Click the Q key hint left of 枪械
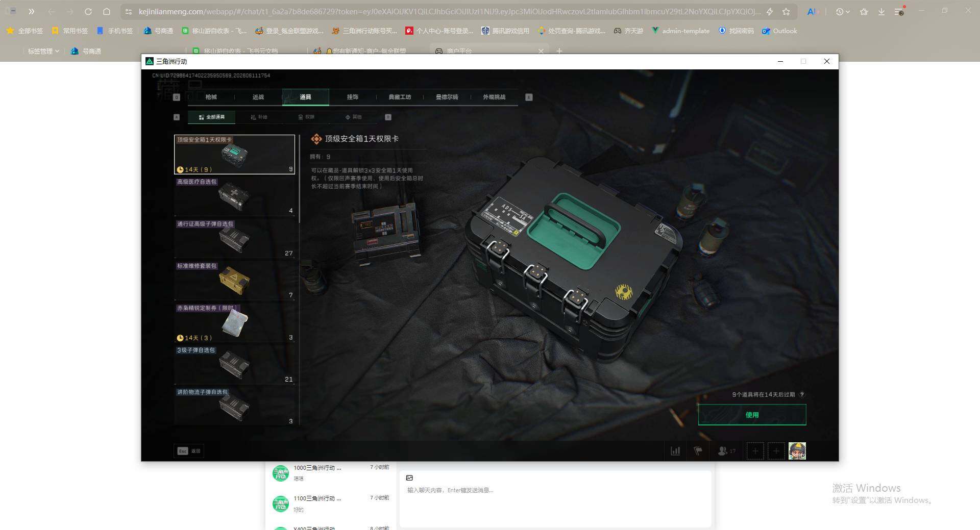 [x=177, y=97]
